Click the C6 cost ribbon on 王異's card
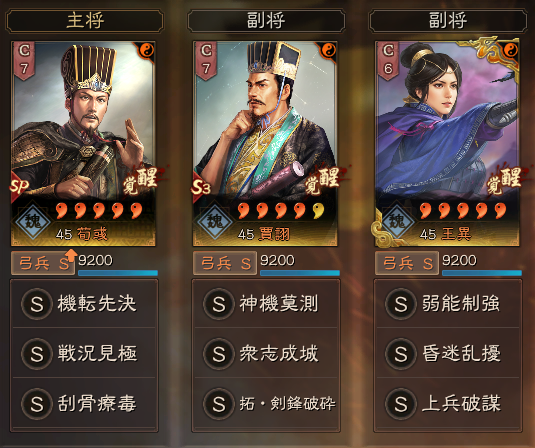 (x=388, y=60)
